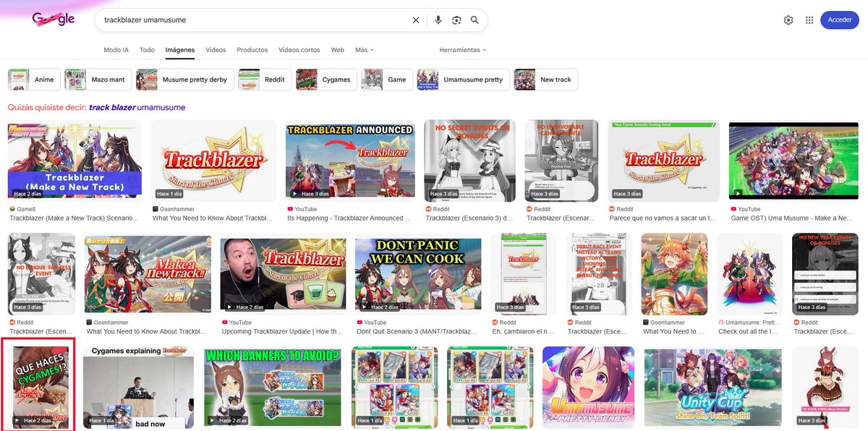Select the Umamusume pretty filter chip

tap(463, 80)
